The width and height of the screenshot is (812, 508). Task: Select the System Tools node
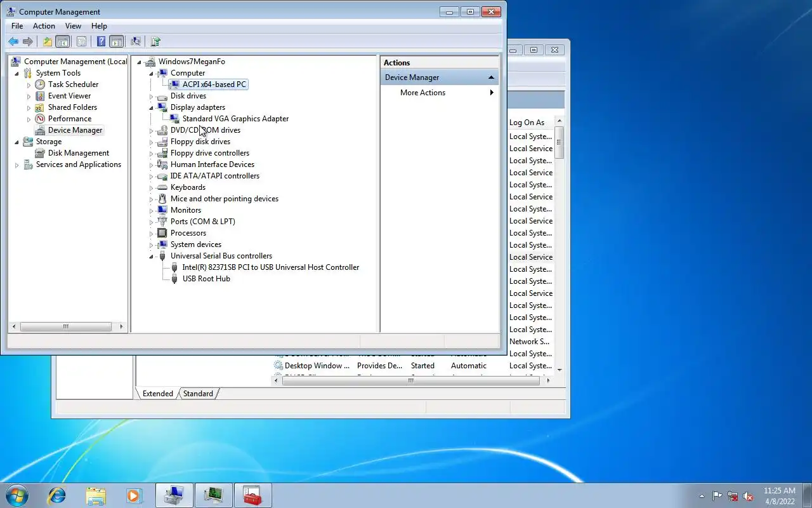pos(58,73)
